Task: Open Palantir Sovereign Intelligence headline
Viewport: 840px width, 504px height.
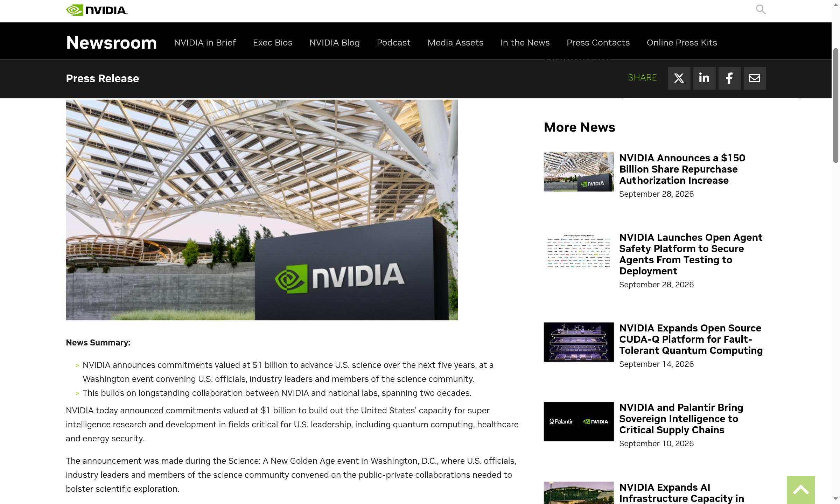Action: [x=681, y=419]
